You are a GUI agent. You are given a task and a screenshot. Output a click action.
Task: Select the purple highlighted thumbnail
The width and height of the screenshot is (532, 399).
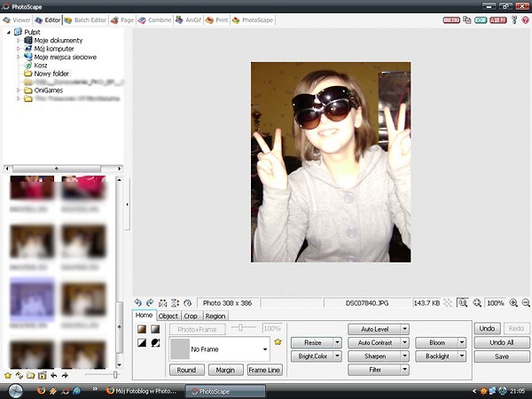pos(32,300)
